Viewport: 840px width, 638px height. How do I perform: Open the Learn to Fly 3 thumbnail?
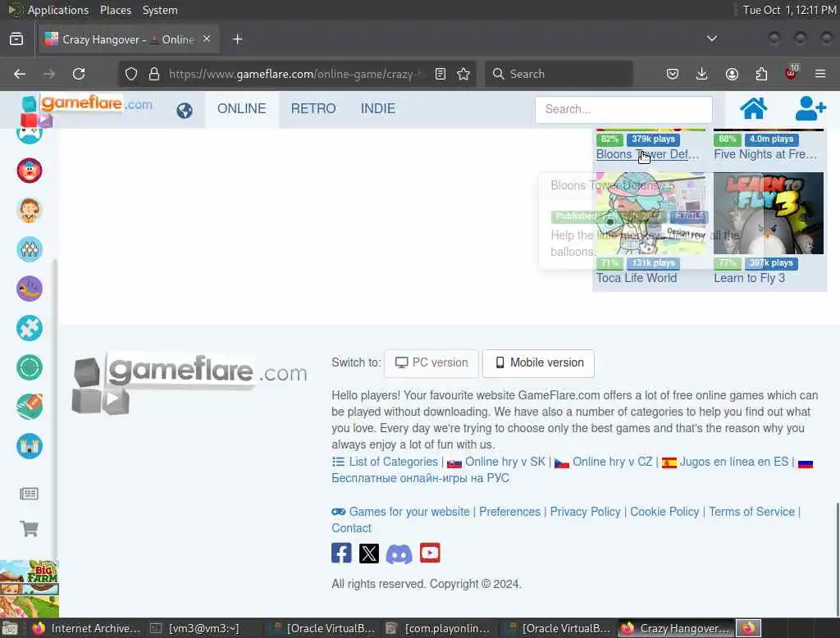pos(768,213)
